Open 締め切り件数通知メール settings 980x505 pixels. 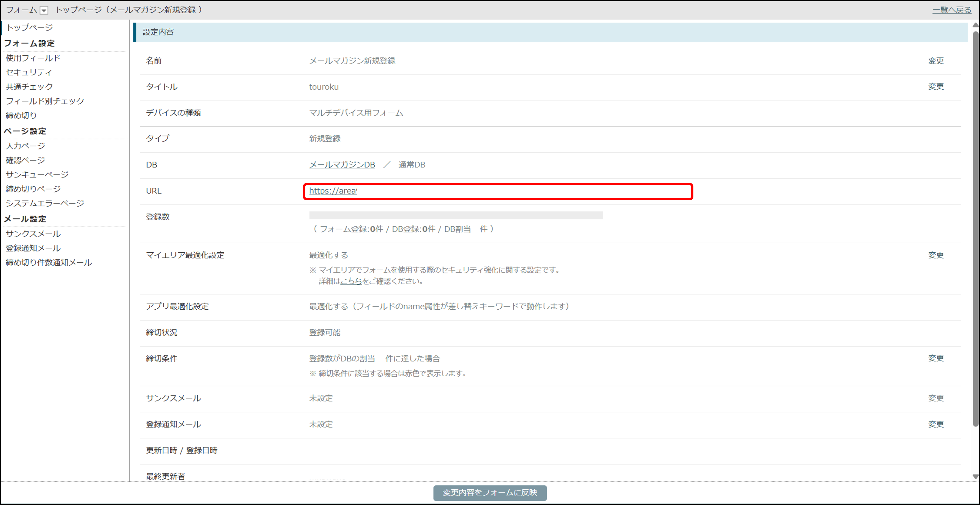click(x=49, y=262)
